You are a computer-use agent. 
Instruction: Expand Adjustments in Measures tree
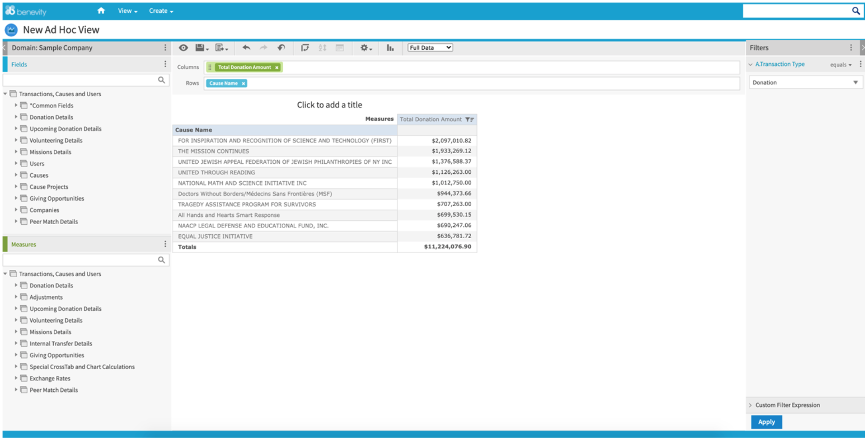point(16,297)
